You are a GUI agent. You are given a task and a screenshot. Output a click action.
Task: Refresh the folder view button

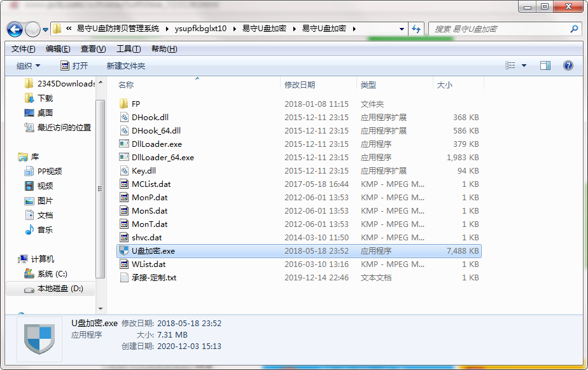coord(416,29)
